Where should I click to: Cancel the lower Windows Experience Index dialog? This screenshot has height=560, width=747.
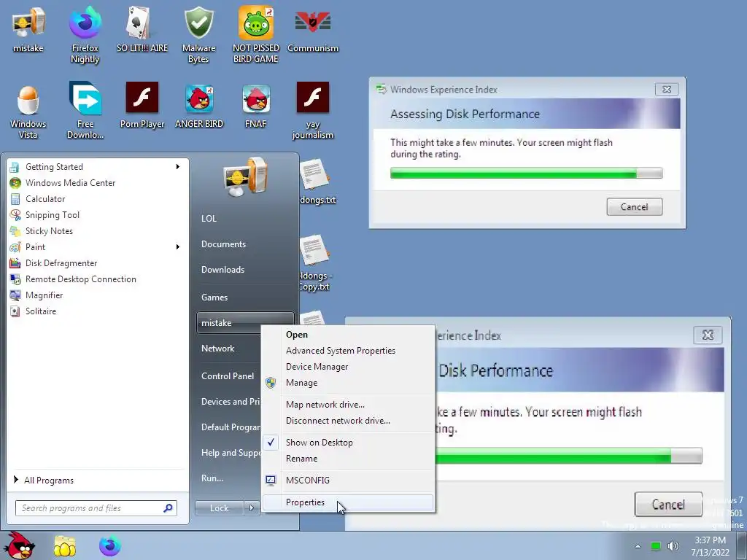[x=668, y=505]
